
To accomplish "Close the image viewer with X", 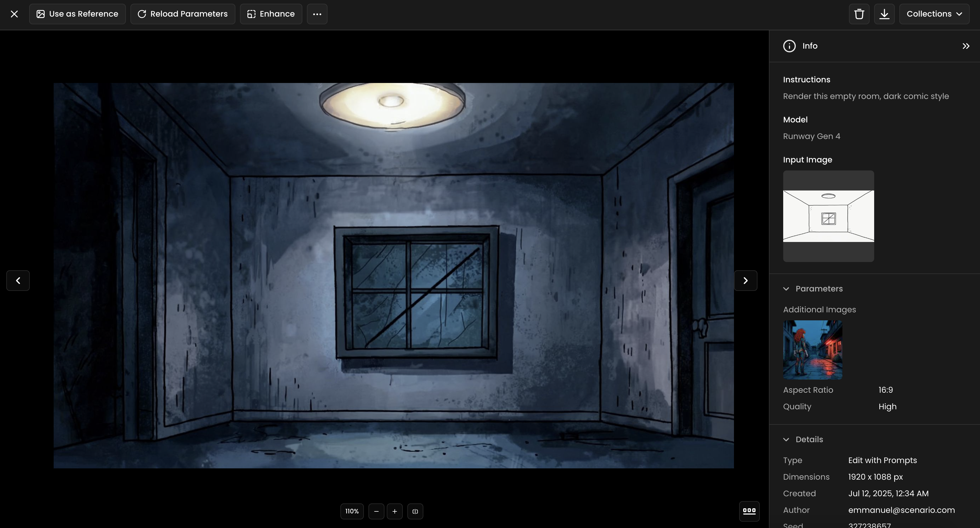I will point(15,14).
